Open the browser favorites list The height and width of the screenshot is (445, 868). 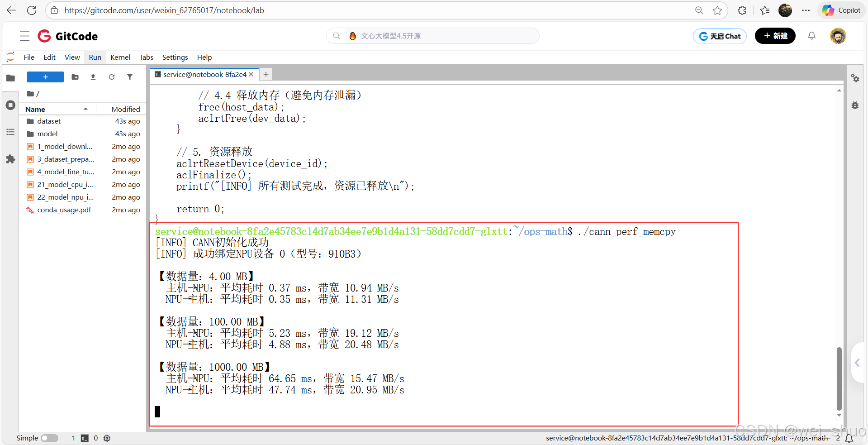pos(765,10)
